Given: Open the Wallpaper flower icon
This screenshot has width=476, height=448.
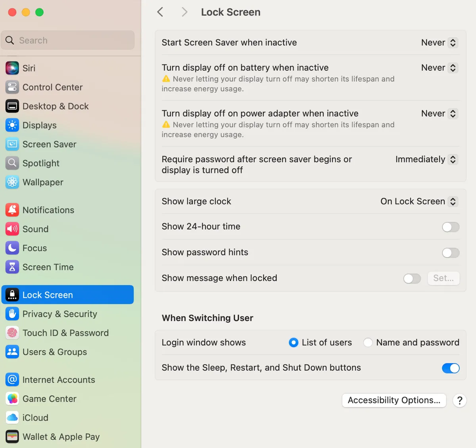Looking at the screenshot, I should (x=12, y=182).
